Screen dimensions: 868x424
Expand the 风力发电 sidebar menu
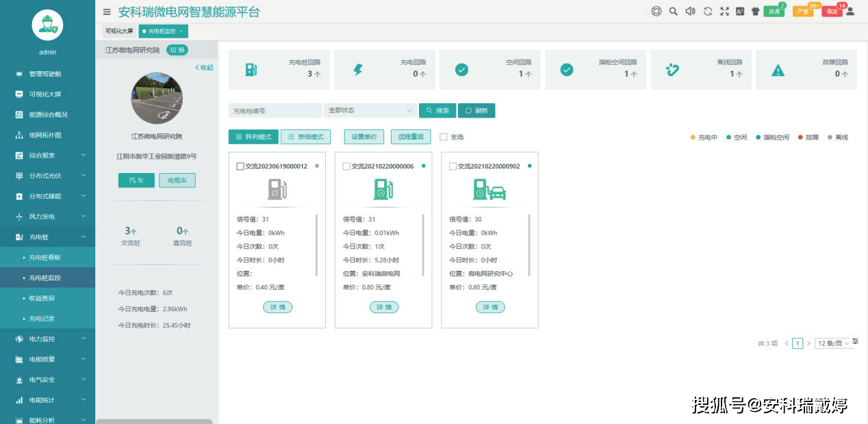coord(47,217)
